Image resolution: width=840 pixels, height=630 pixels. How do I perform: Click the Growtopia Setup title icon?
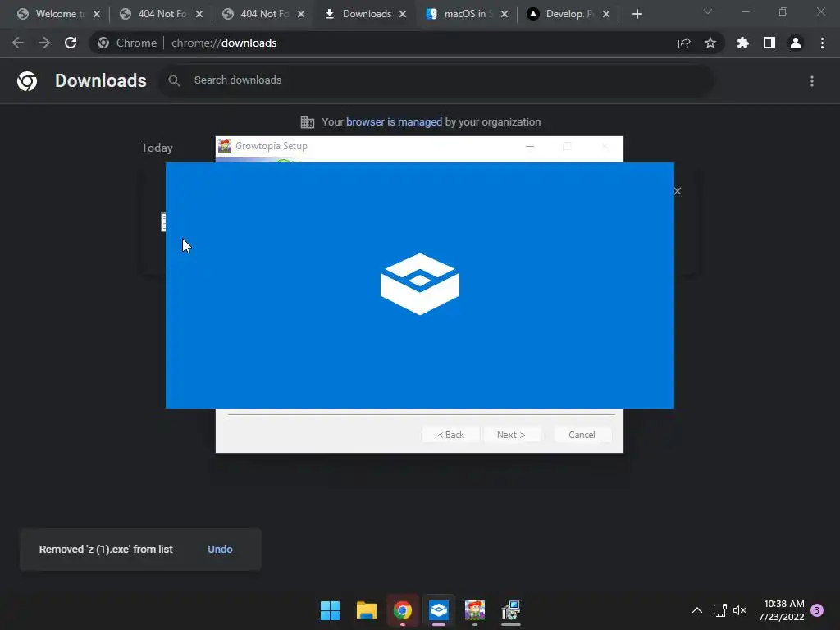coord(225,146)
